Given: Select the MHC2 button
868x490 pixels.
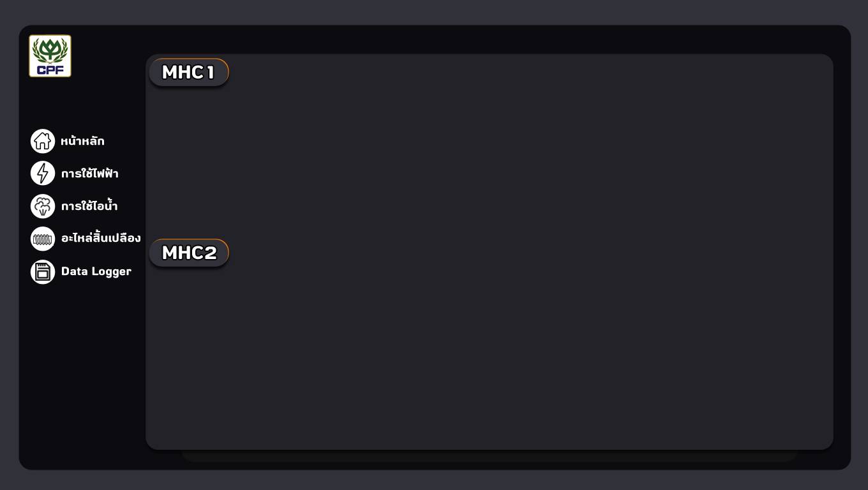Looking at the screenshot, I should pyautogui.click(x=189, y=253).
